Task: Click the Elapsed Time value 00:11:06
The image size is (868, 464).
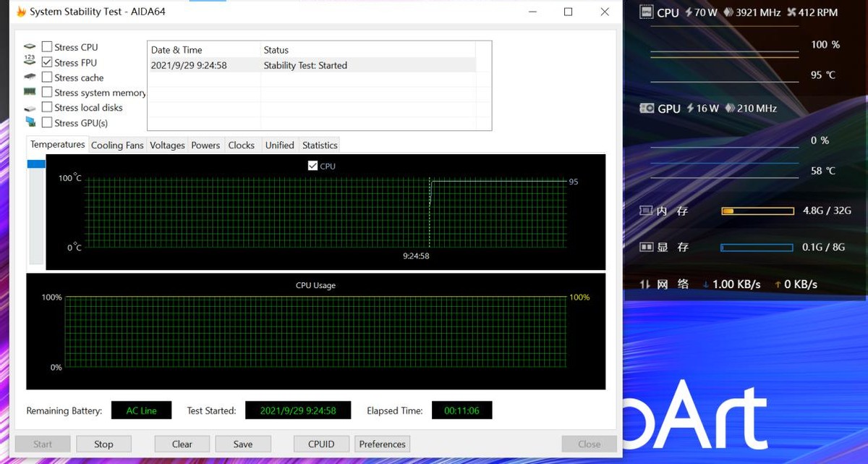Action: (x=462, y=410)
